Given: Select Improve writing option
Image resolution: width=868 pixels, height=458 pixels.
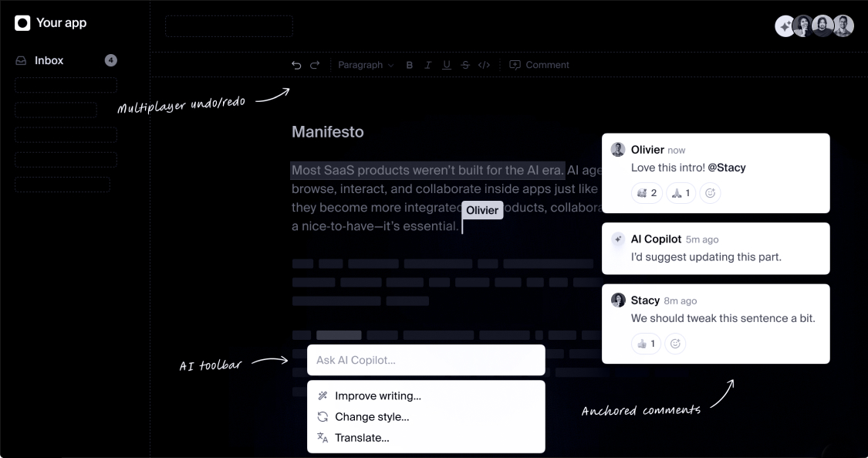Looking at the screenshot, I should click(377, 396).
